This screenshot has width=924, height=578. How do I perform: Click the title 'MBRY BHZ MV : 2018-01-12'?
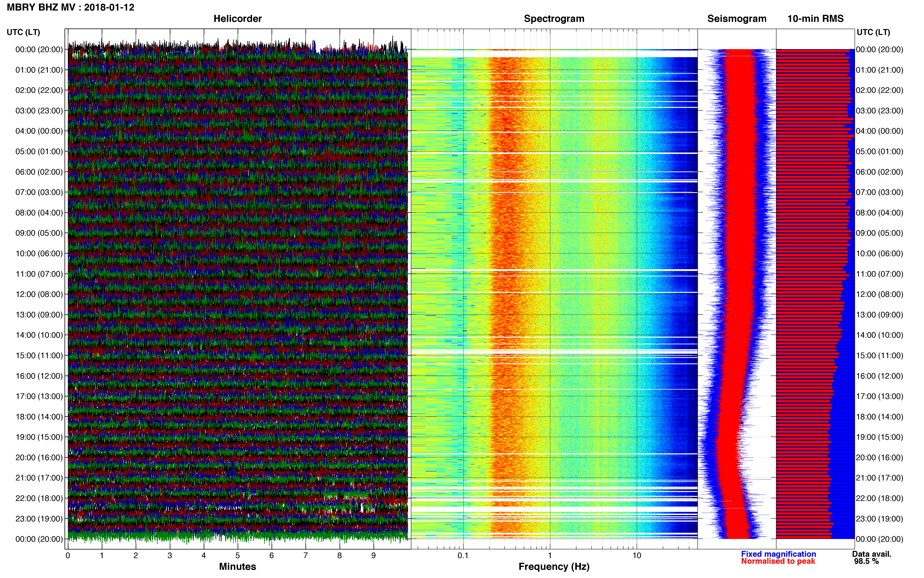(x=71, y=7)
